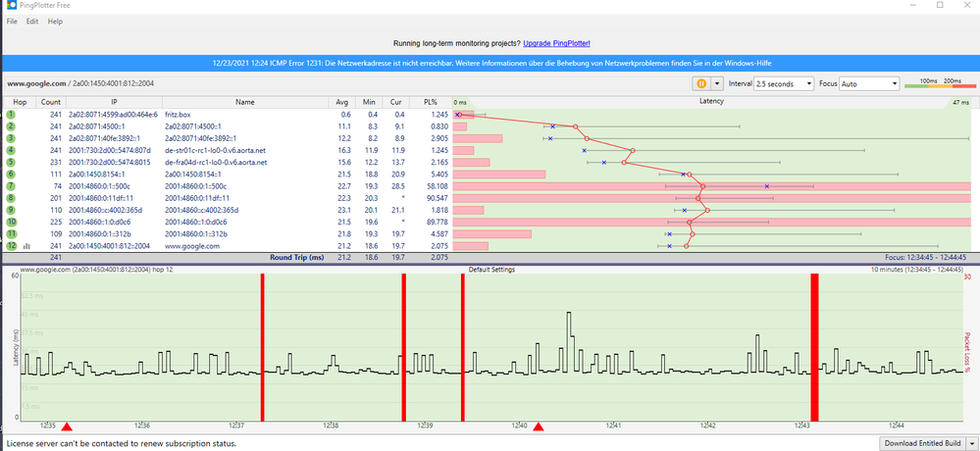
Task: Click the Min column header
Action: click(x=368, y=102)
